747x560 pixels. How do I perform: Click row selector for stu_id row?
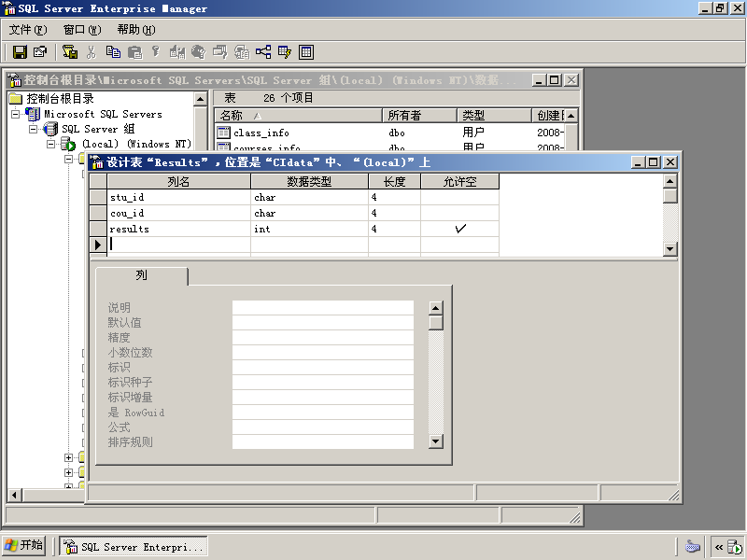pos(98,197)
